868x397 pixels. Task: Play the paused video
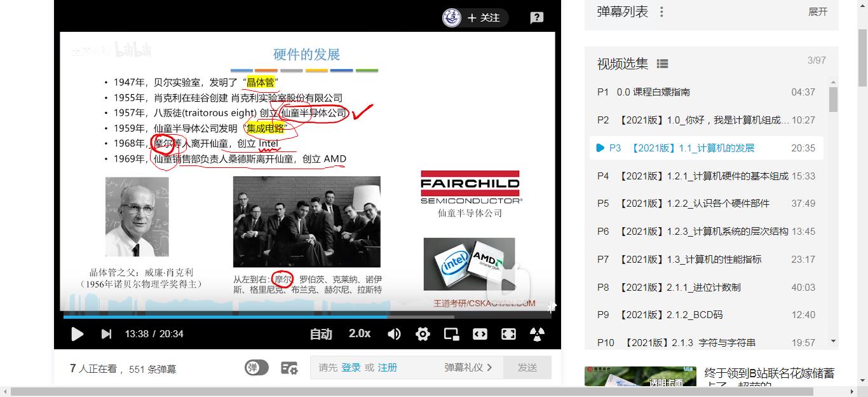pos(77,334)
